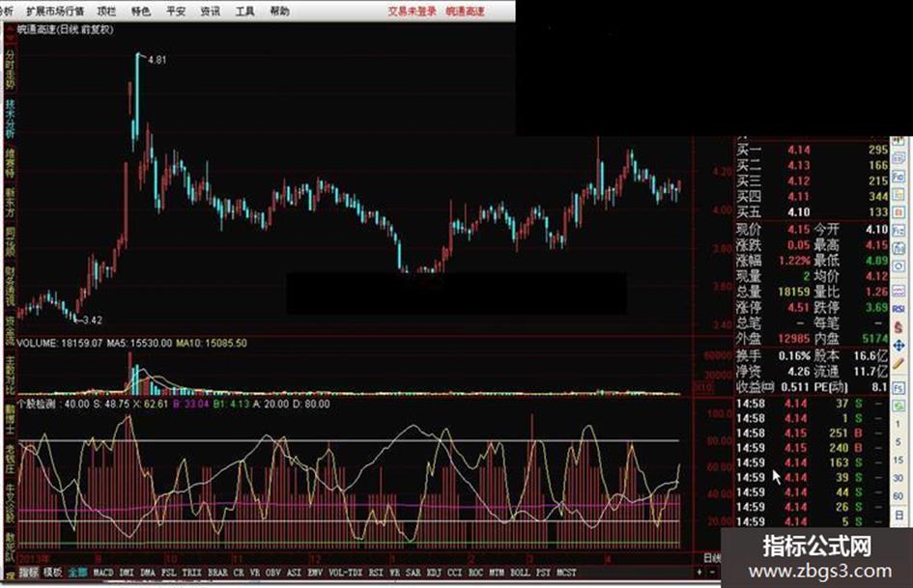Open the 扩展市场行情 menu

coord(55,11)
